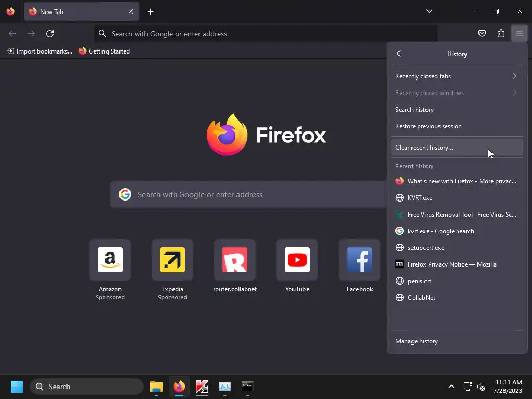This screenshot has width=532, height=399.
Task: Open the Windows Start menu
Action: (x=17, y=387)
